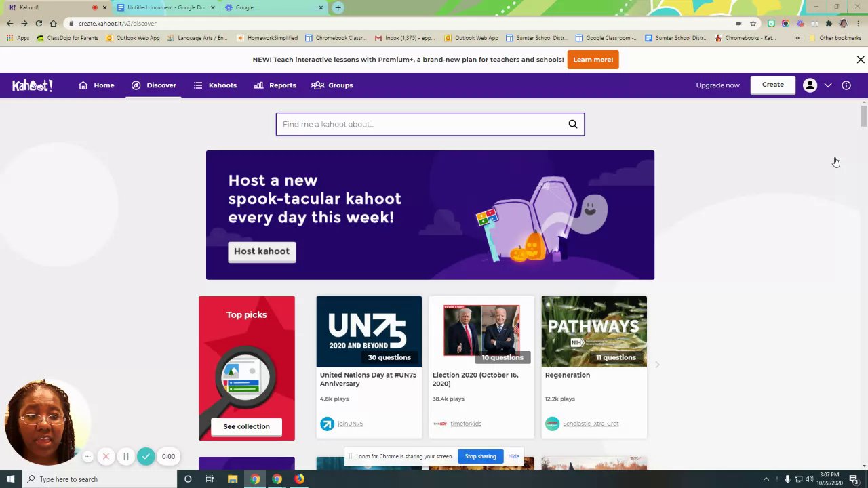Open the Kahoots library
This screenshot has height=488, width=868.
pos(215,85)
